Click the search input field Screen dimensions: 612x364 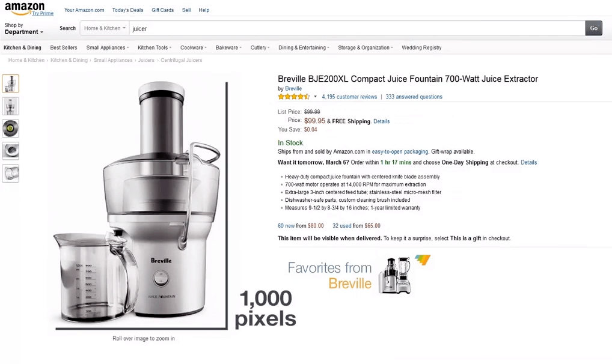click(x=356, y=28)
